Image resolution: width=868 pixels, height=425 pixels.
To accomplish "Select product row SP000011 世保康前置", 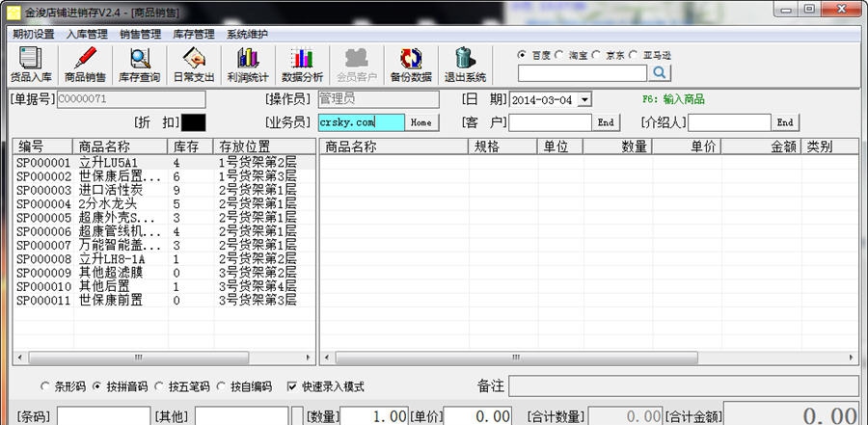I will click(x=164, y=301).
